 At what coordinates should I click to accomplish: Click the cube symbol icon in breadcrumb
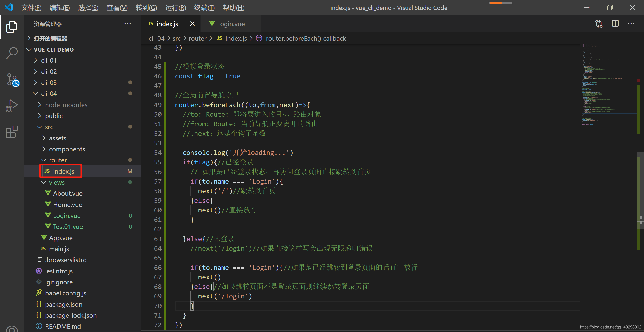point(259,38)
